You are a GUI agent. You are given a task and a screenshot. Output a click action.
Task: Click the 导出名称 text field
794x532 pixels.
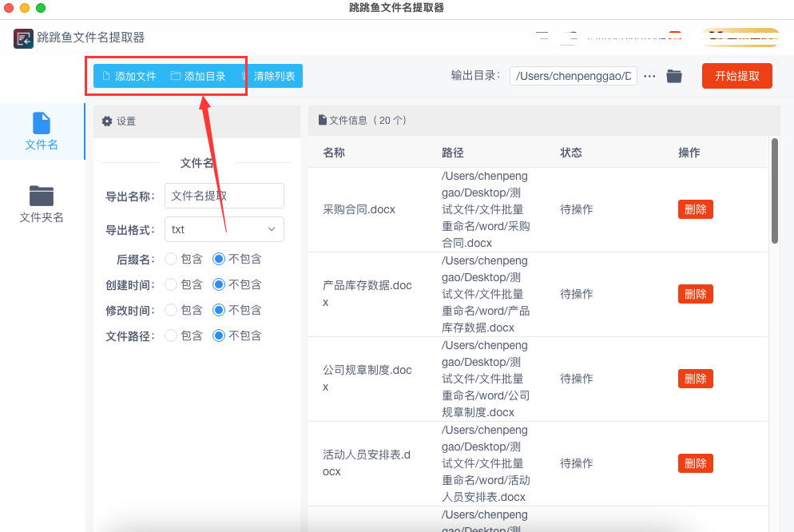(224, 196)
